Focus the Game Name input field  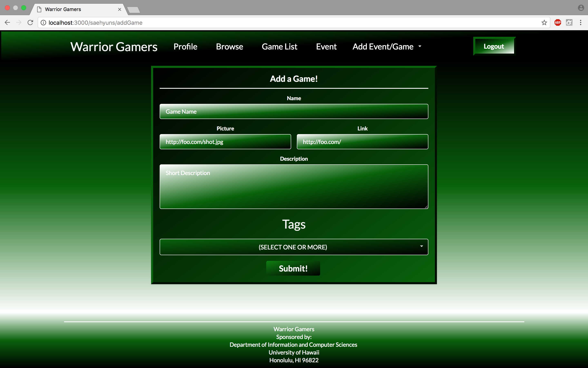[x=294, y=111]
